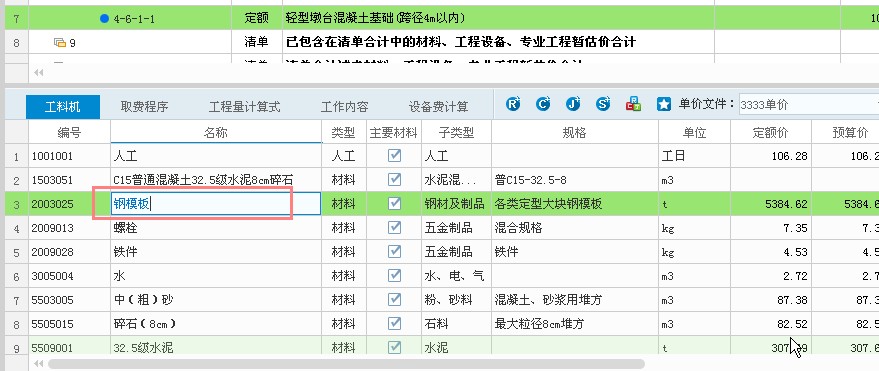Click the 单位 column header
Viewport: 879px width, 371px height.
point(694,132)
